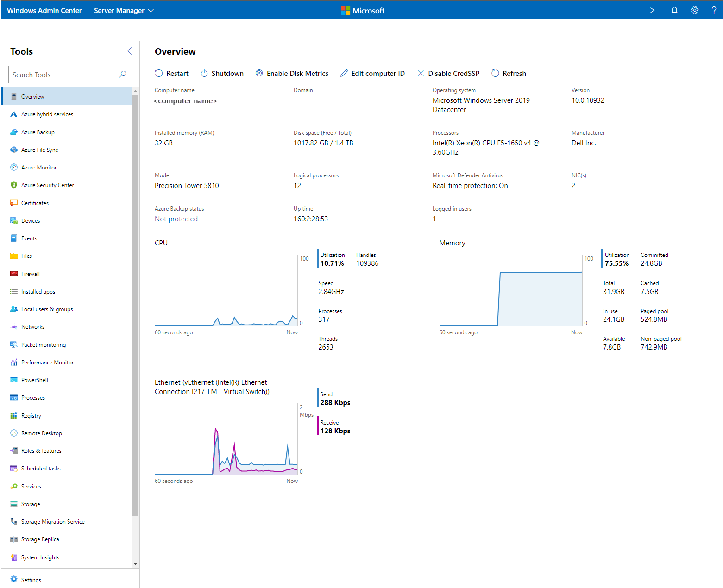Open the notifications bell icon
Image resolution: width=723 pixels, height=588 pixels.
[x=674, y=10]
